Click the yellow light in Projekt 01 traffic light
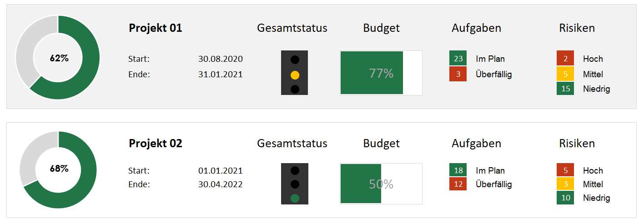This screenshot has width=644, height=224. (x=295, y=75)
